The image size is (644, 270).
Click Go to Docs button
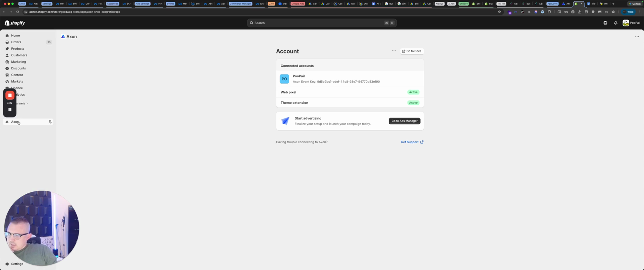pyautogui.click(x=412, y=51)
